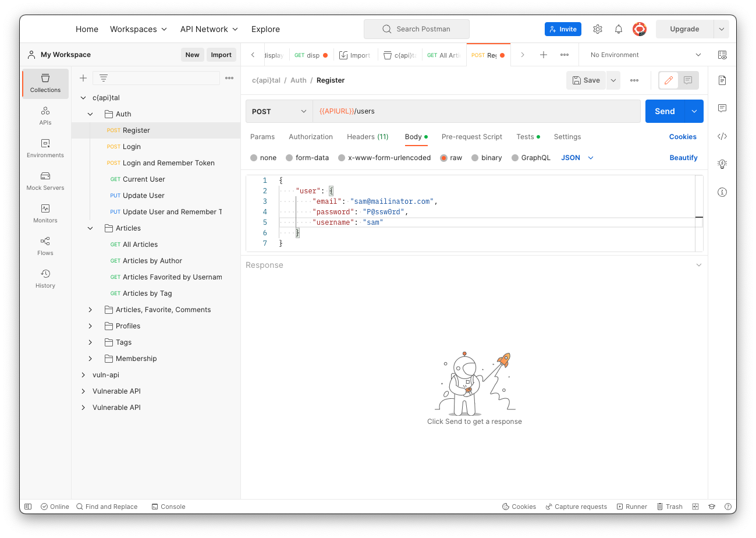Open the Save options dropdown arrow
This screenshot has height=538, width=756.
point(613,80)
